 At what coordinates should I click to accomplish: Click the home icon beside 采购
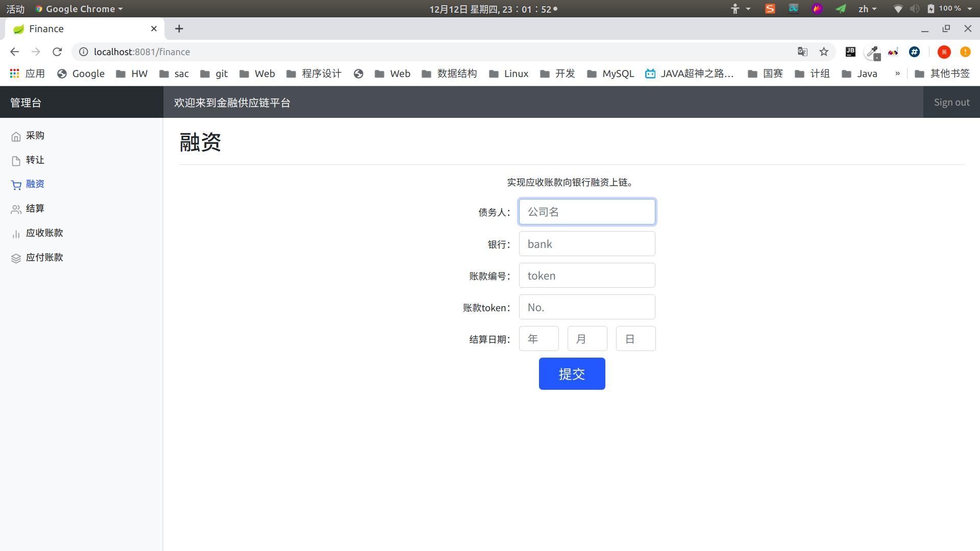coord(16,136)
